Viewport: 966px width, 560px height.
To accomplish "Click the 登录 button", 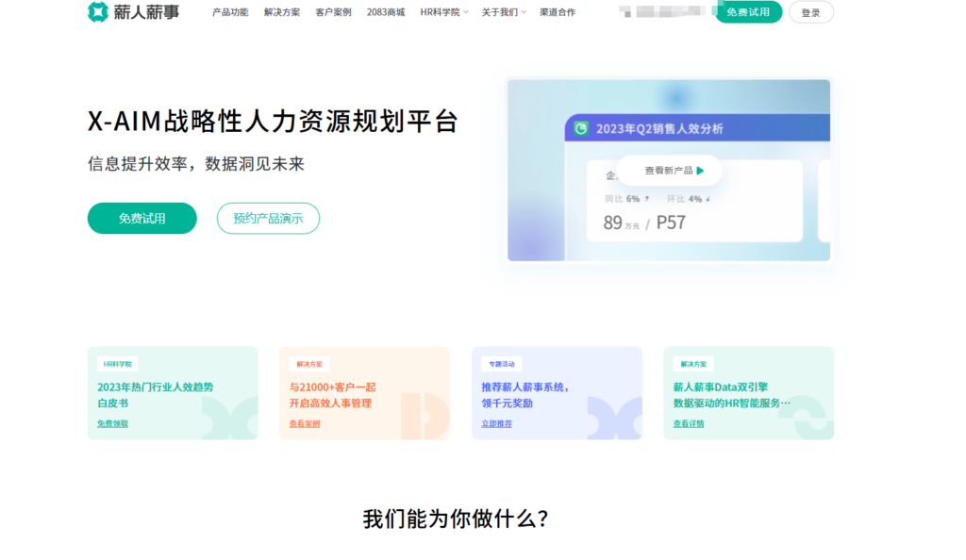I will 810,13.
